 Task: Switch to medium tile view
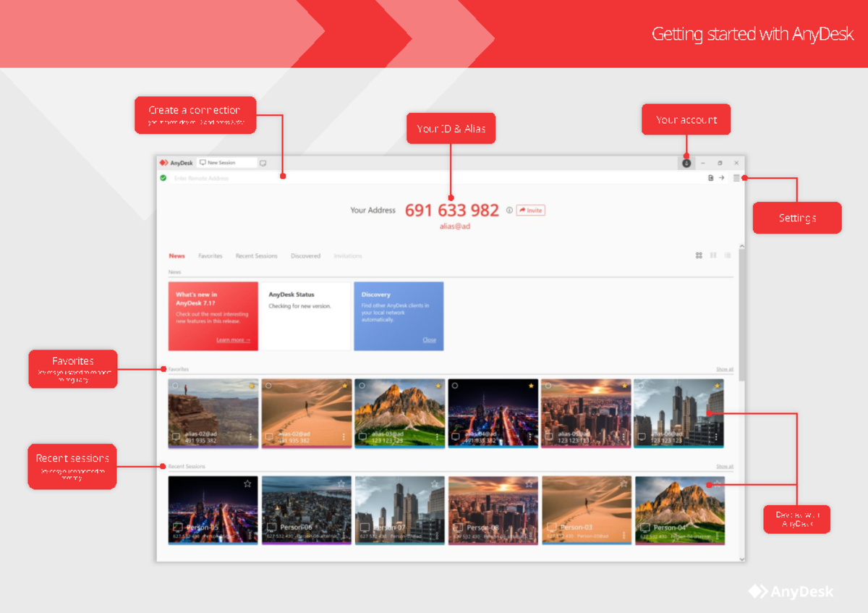coord(713,255)
